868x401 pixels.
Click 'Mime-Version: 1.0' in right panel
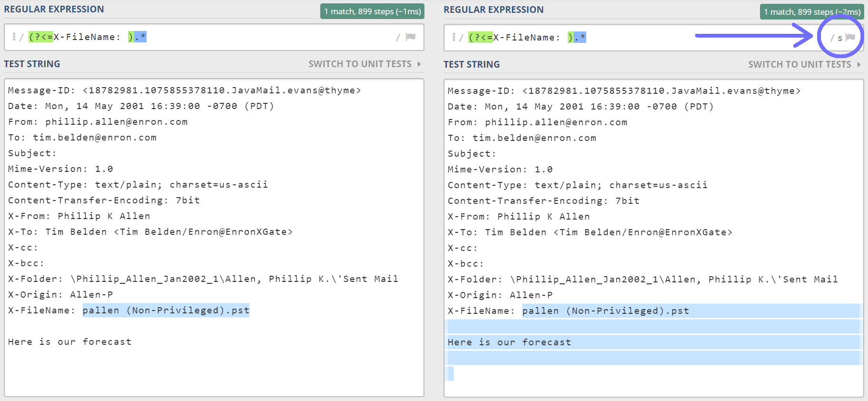pyautogui.click(x=500, y=169)
